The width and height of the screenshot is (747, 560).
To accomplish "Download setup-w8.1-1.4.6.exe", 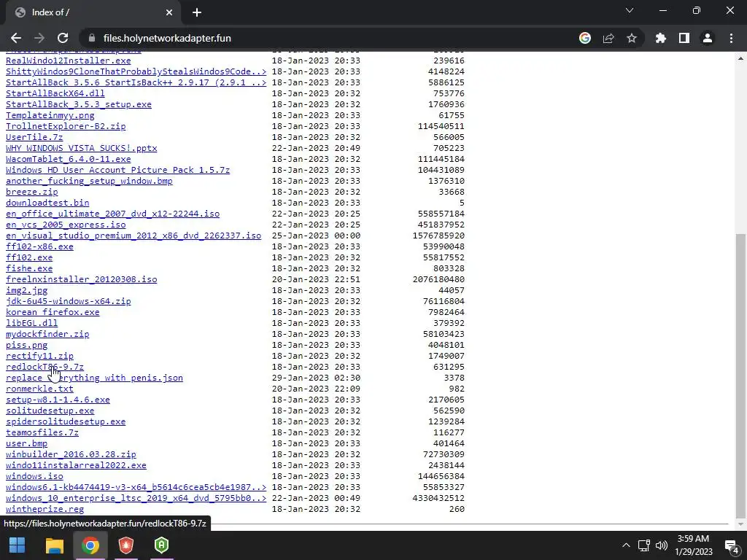I will point(58,400).
